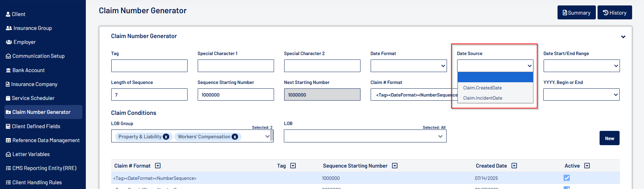Select Claim.CreatedDate from Date Source list

482,88
